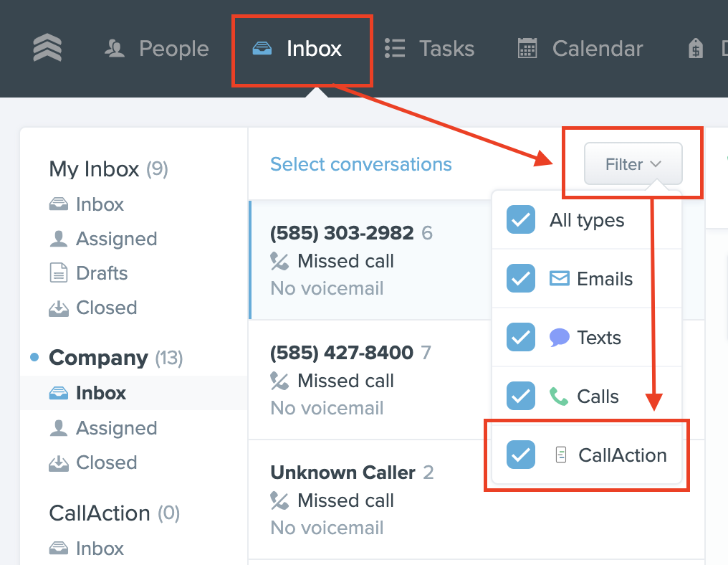Screen dimensions: 728x565
Task: Open the Filter dropdown button
Action: coord(633,164)
